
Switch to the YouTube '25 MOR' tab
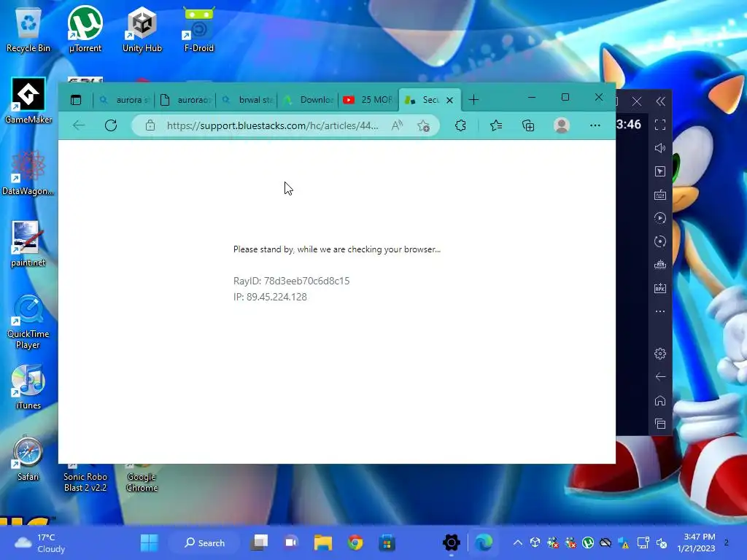pyautogui.click(x=369, y=99)
